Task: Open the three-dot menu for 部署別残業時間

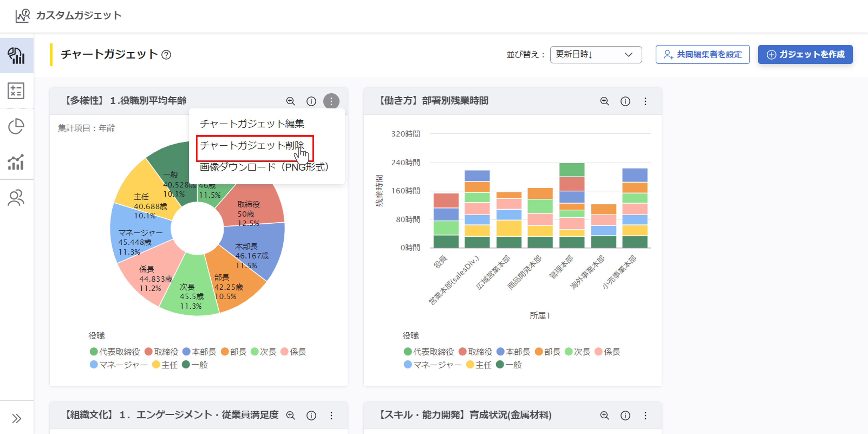Action: 645,101
